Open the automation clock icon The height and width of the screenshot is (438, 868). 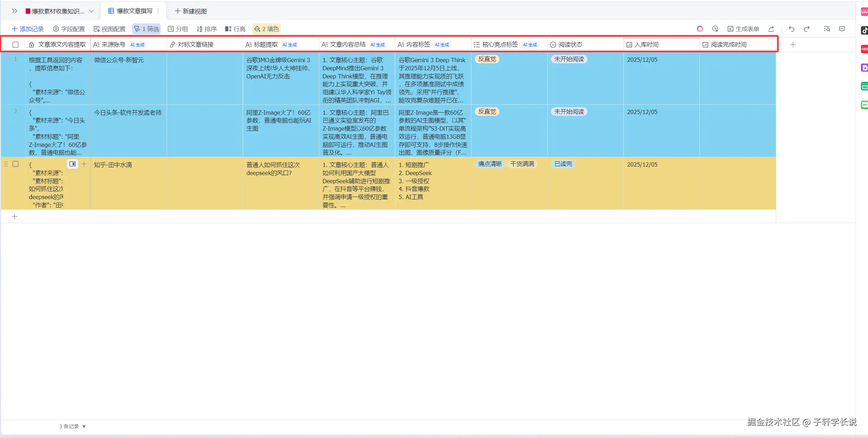point(715,29)
